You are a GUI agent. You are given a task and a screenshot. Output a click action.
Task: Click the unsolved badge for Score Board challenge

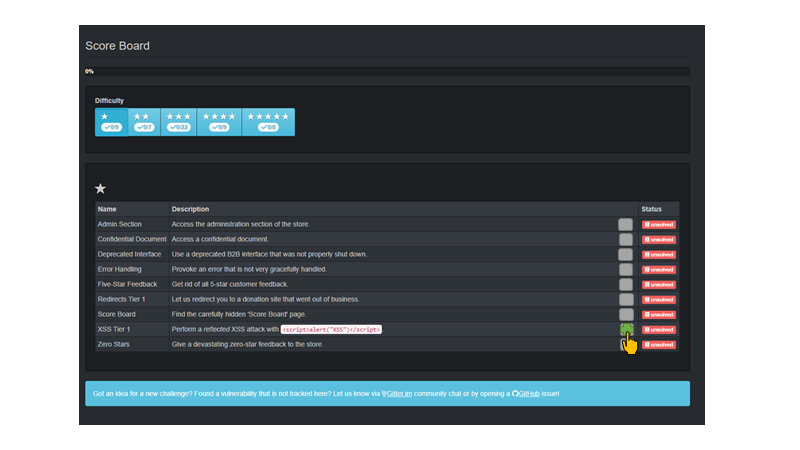[659, 315]
